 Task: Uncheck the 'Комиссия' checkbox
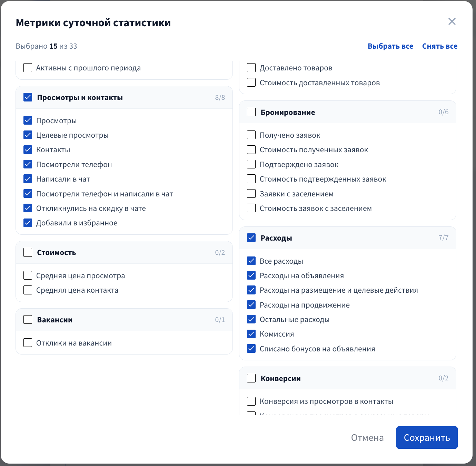point(251,334)
